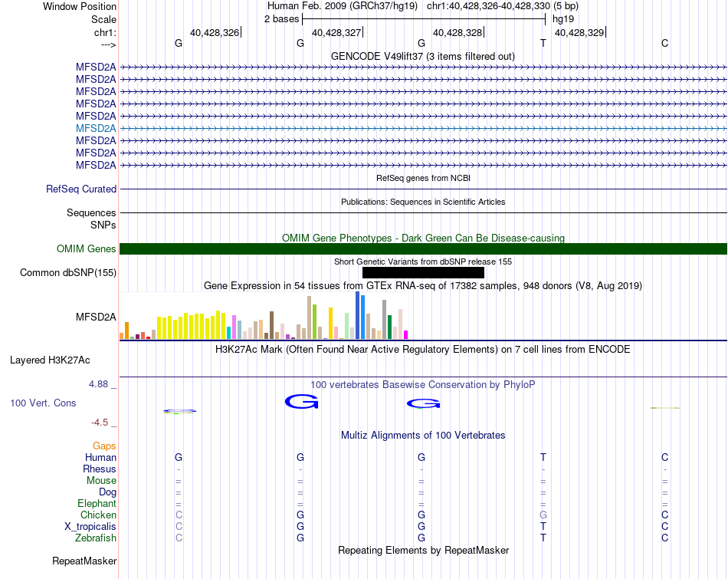Open the Common dbSNP(155) track label
The width and height of the screenshot is (728, 579).
point(68,273)
